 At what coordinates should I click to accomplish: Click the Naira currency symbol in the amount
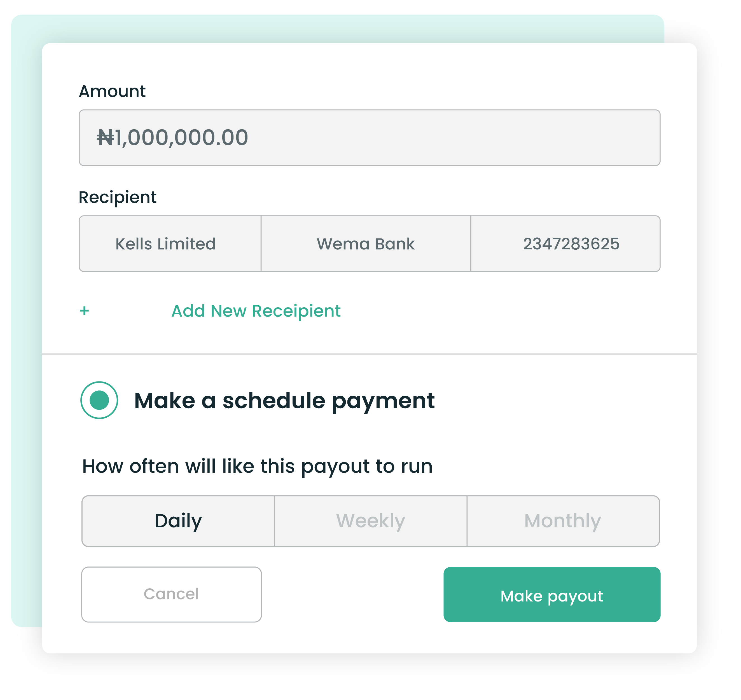pyautogui.click(x=106, y=137)
